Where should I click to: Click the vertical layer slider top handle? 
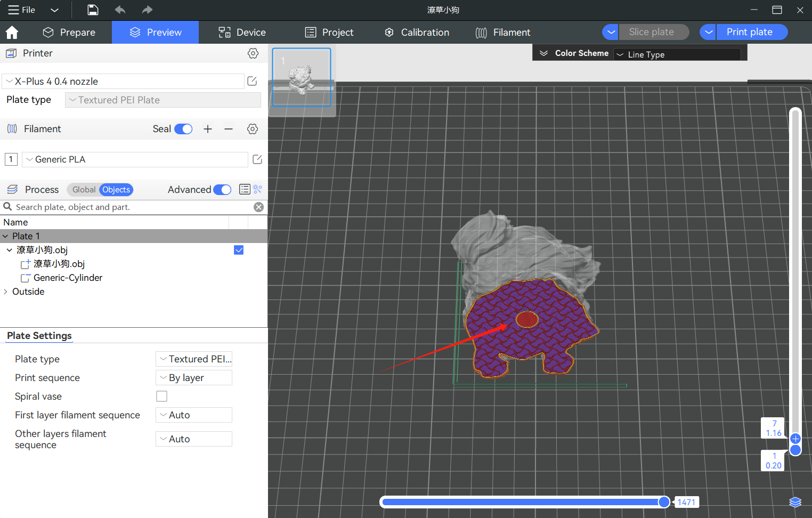tap(795, 439)
